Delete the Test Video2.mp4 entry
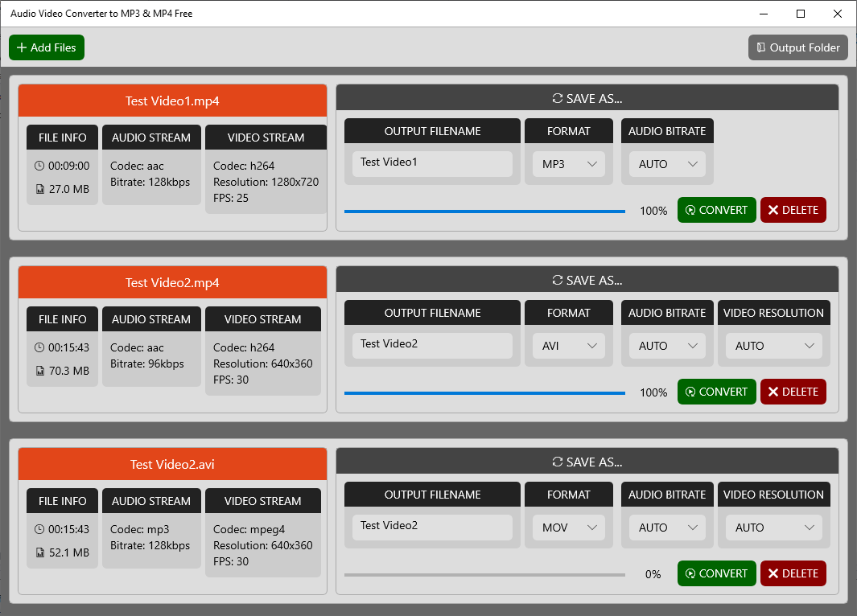The image size is (857, 616). coord(793,392)
